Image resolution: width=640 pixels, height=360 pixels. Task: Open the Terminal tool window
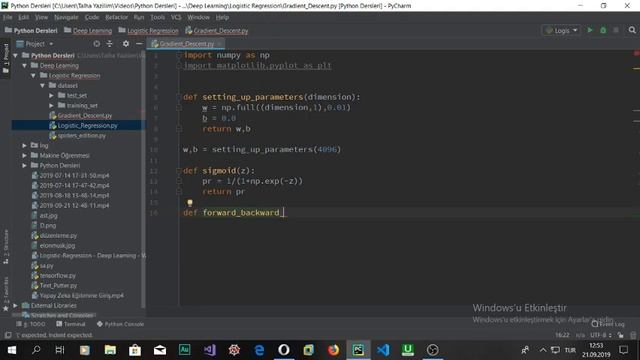(71, 324)
